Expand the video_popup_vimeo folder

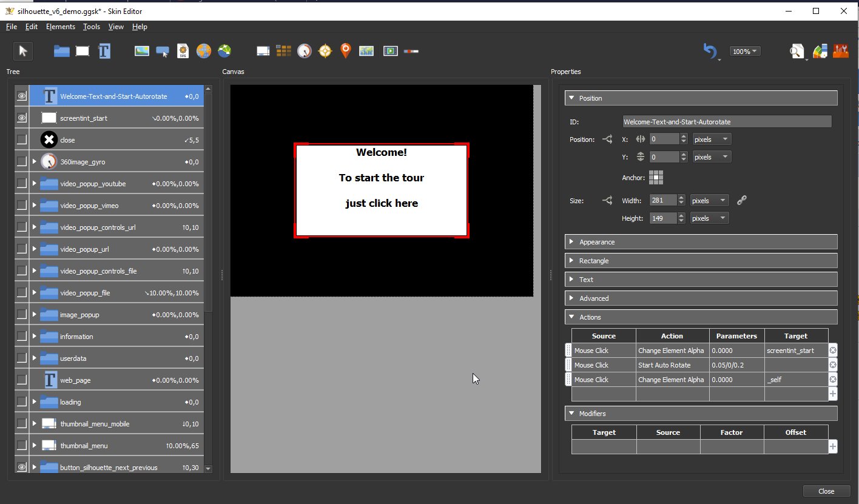tap(35, 206)
